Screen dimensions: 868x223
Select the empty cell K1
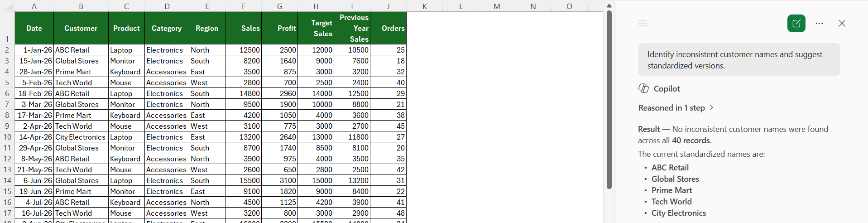coord(425,28)
